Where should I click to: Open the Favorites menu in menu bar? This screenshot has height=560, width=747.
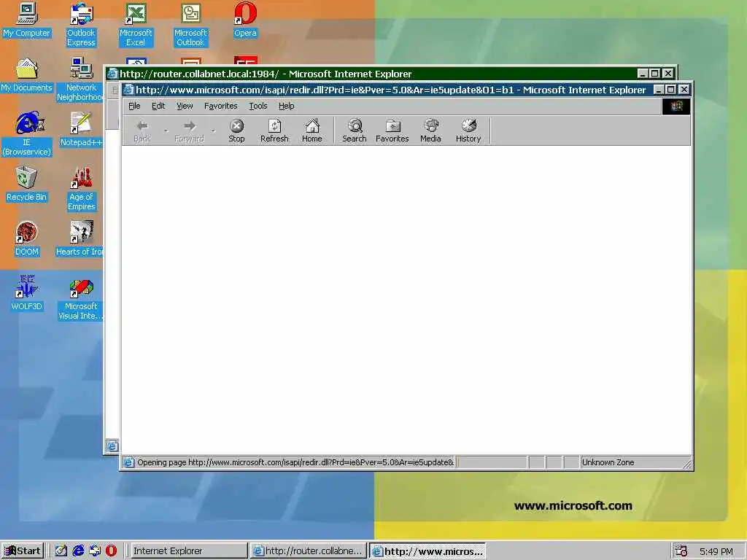coord(220,106)
